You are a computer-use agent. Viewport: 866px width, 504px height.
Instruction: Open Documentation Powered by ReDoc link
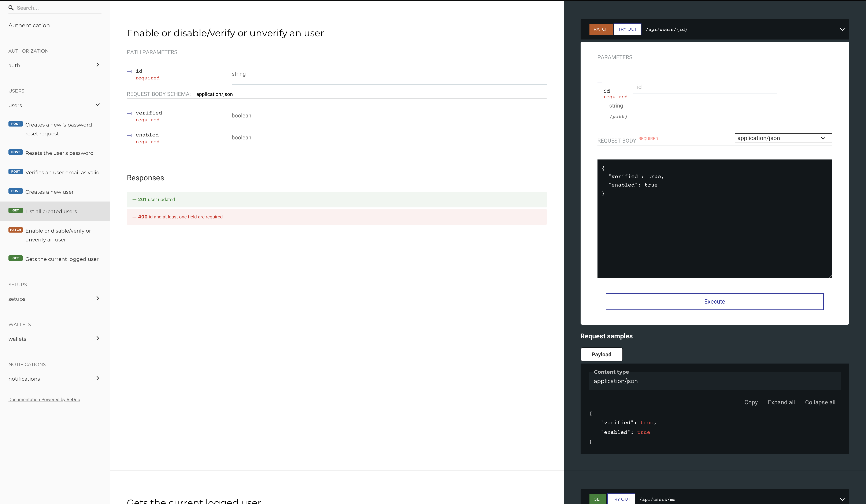(44, 400)
